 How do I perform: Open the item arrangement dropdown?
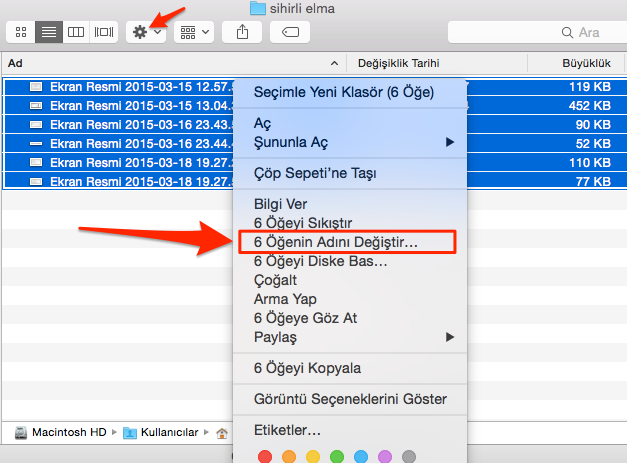coord(194,32)
